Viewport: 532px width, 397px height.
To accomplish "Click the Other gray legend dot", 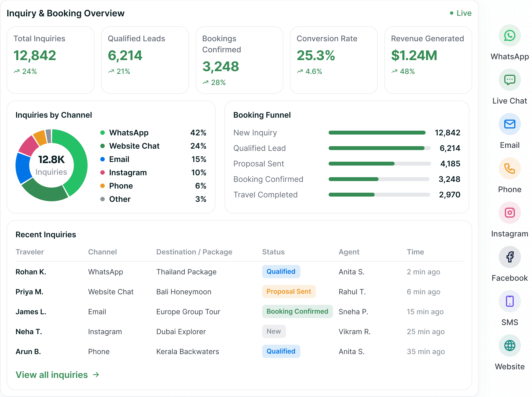I will point(103,199).
